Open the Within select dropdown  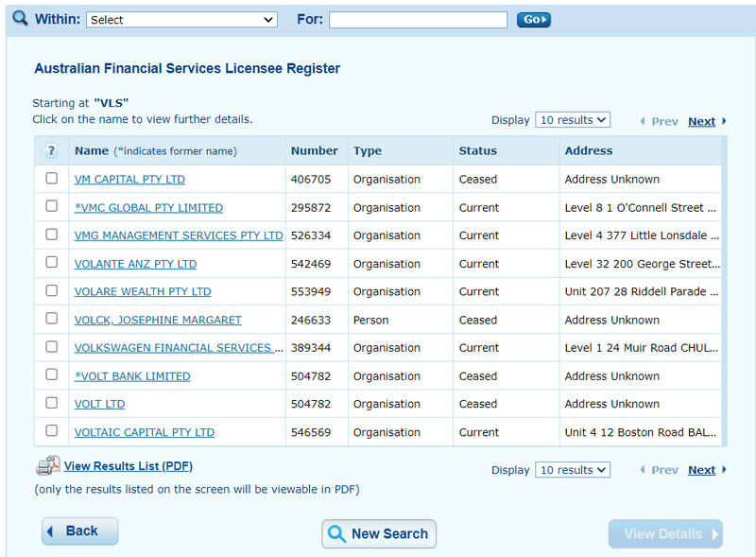[x=181, y=20]
